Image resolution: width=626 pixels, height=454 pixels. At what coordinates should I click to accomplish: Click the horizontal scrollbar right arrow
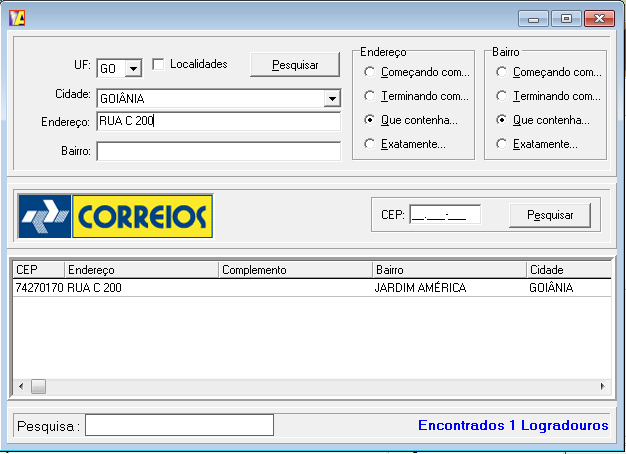tap(602, 386)
